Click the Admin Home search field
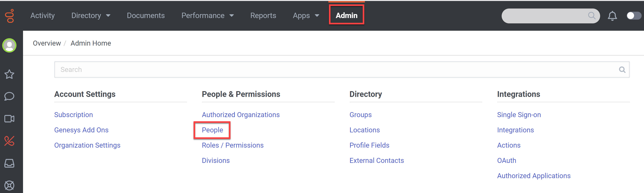Image resolution: width=644 pixels, height=193 pixels. click(337, 70)
